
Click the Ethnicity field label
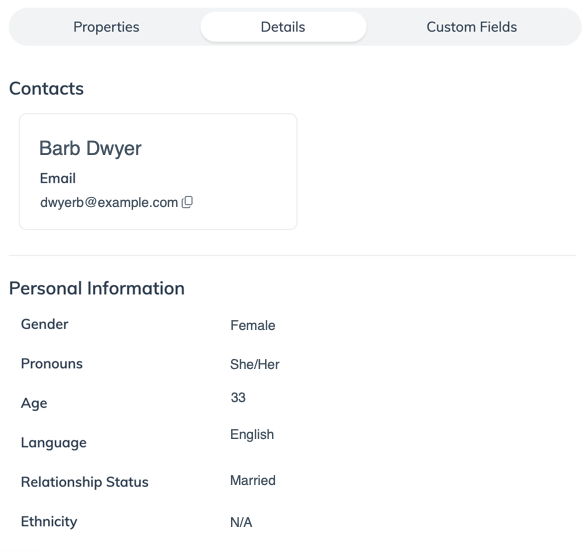(x=49, y=521)
